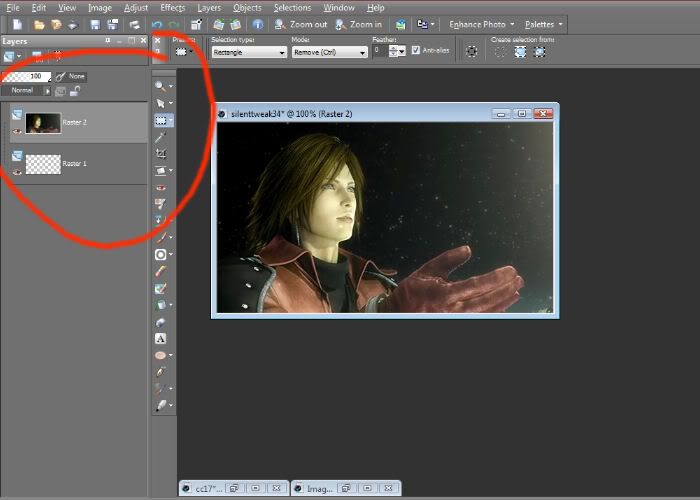Select the Paint Brush tool
Image resolution: width=700 pixels, height=500 pixels.
click(160, 237)
